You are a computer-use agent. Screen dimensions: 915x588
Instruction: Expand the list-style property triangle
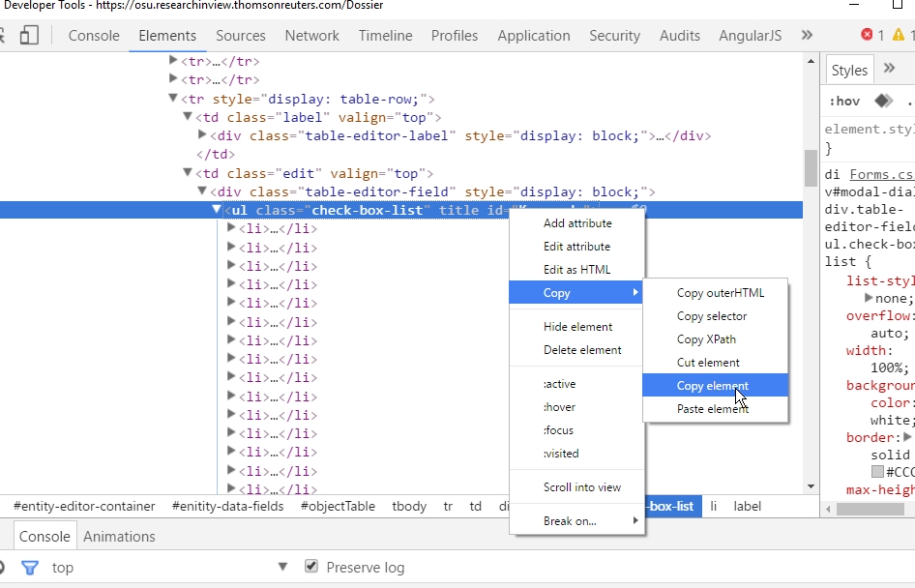[x=869, y=298]
